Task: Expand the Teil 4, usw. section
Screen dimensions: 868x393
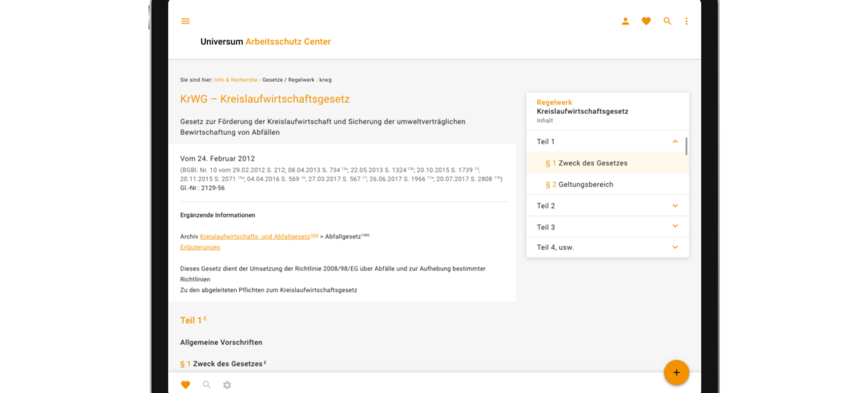Action: [608, 247]
